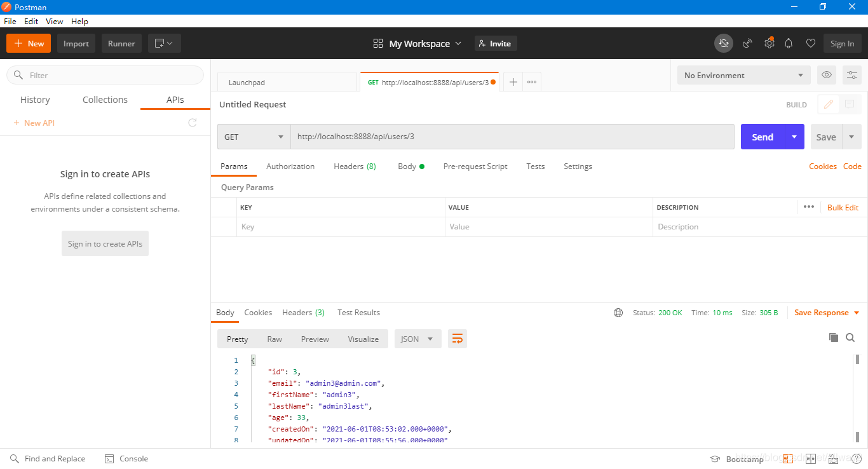Show response Headers (3) tab

point(304,313)
